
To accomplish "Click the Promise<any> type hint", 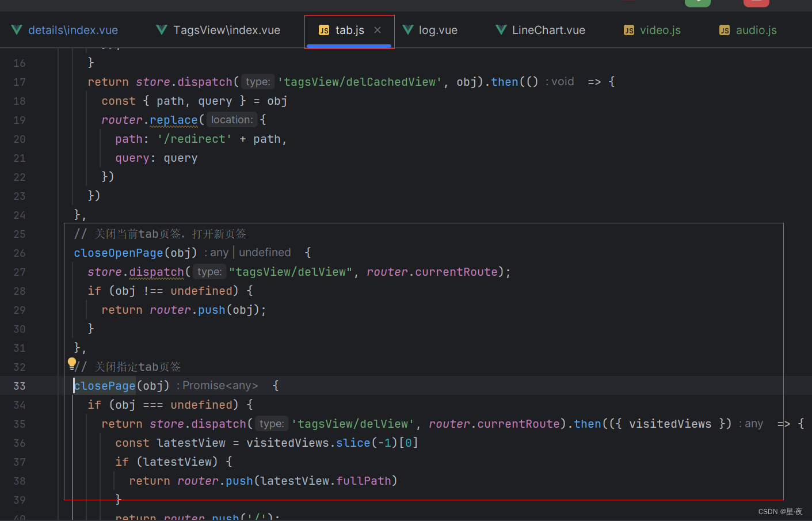I will click(x=220, y=386).
